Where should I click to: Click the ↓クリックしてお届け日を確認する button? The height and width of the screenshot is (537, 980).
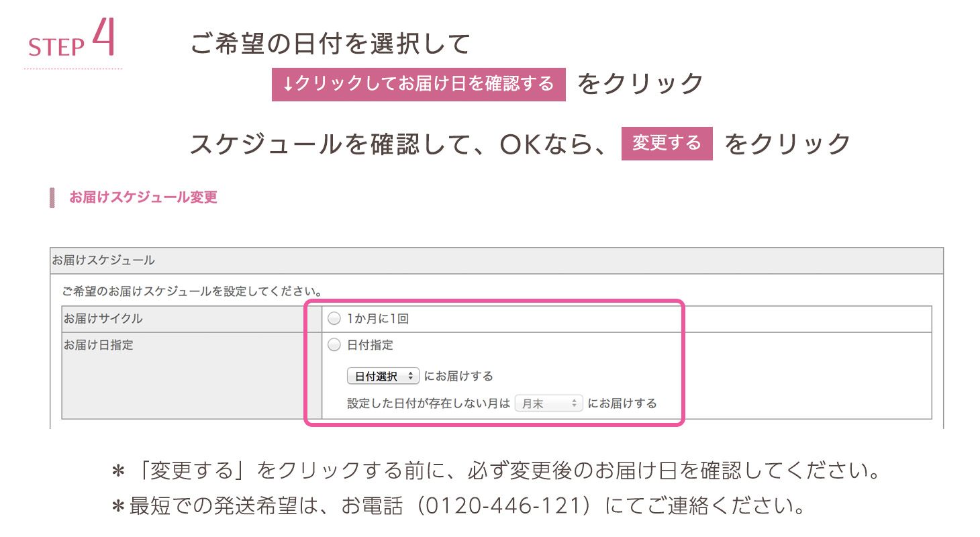coord(419,85)
